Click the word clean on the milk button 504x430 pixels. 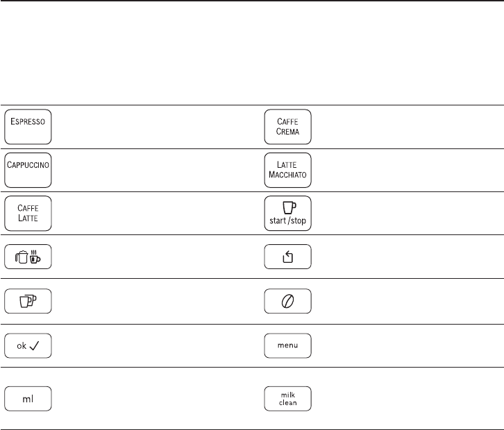(x=288, y=404)
